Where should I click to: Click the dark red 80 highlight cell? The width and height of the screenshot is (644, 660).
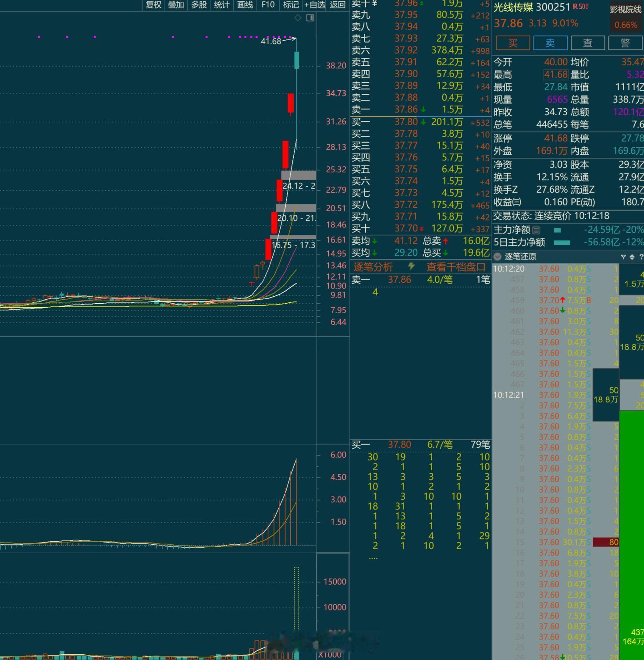pos(606,542)
